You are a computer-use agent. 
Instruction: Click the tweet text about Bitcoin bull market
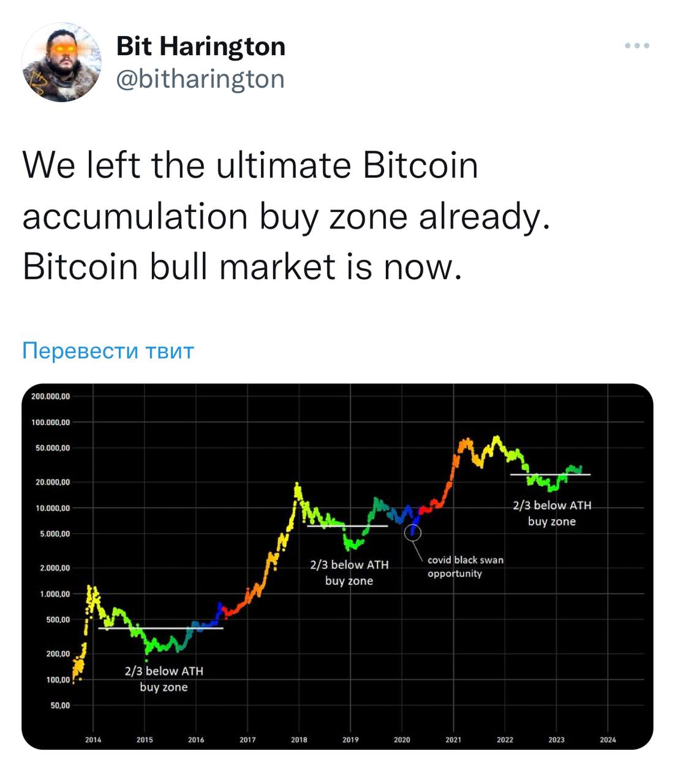(285, 216)
